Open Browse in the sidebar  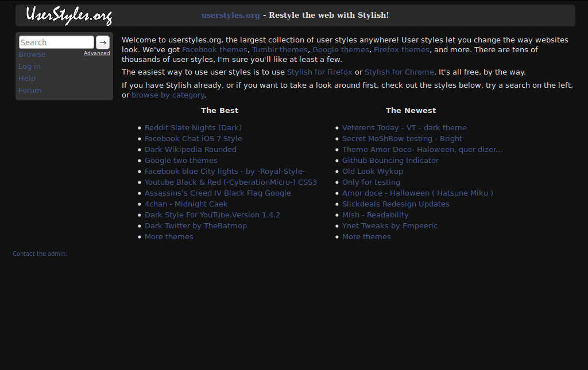(32, 54)
